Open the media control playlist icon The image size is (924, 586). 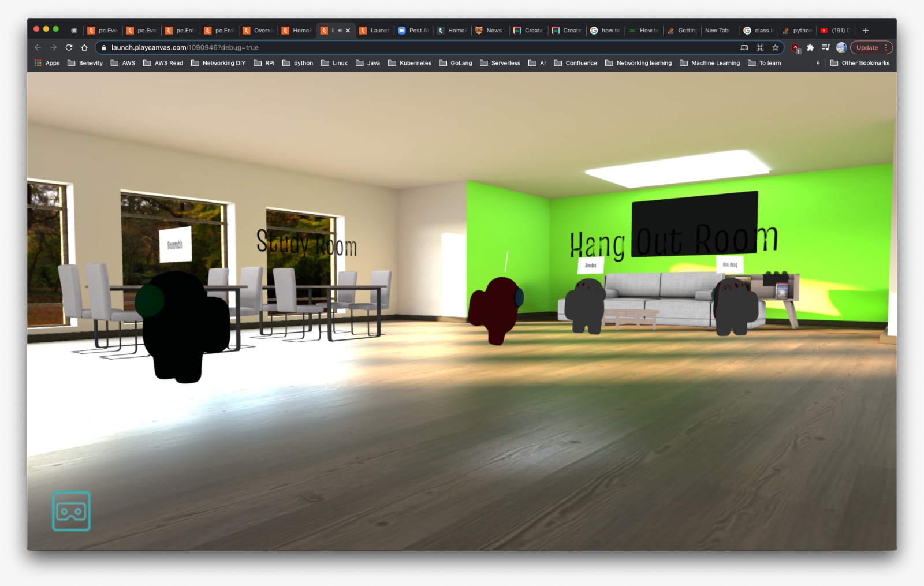pos(826,47)
